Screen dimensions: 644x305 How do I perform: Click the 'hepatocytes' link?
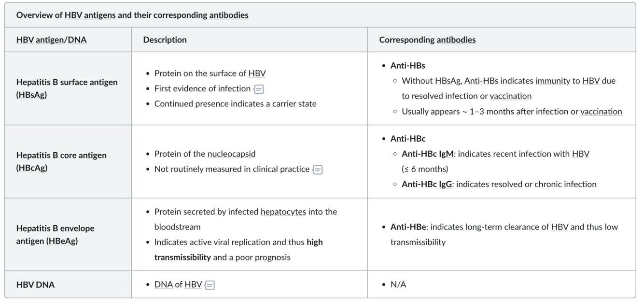click(x=283, y=212)
